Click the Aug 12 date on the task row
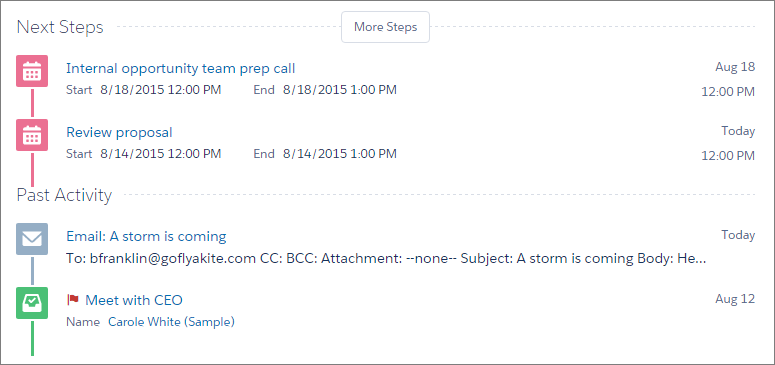775x365 pixels. tap(735, 299)
